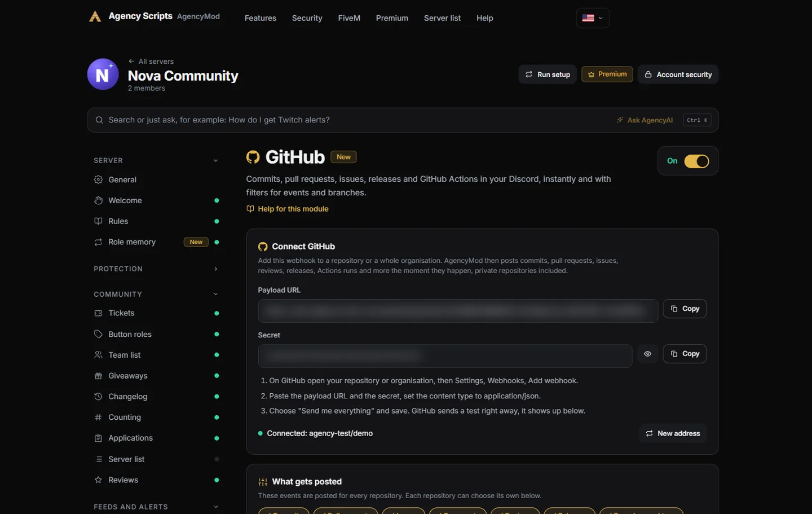Viewport: 812px width, 514px height.
Task: Click the back arrow beside All servers
Action: tap(131, 61)
